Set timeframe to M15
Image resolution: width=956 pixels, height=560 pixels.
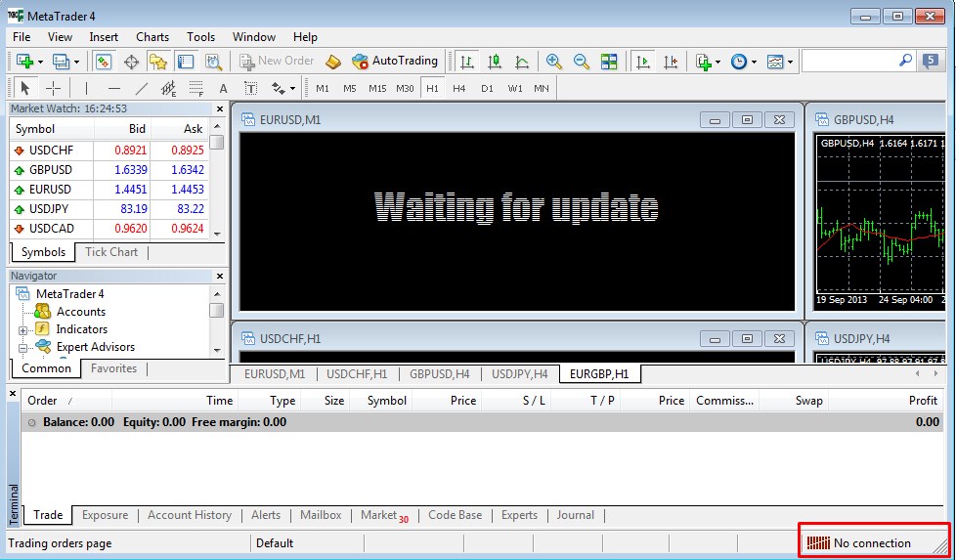pos(377,88)
